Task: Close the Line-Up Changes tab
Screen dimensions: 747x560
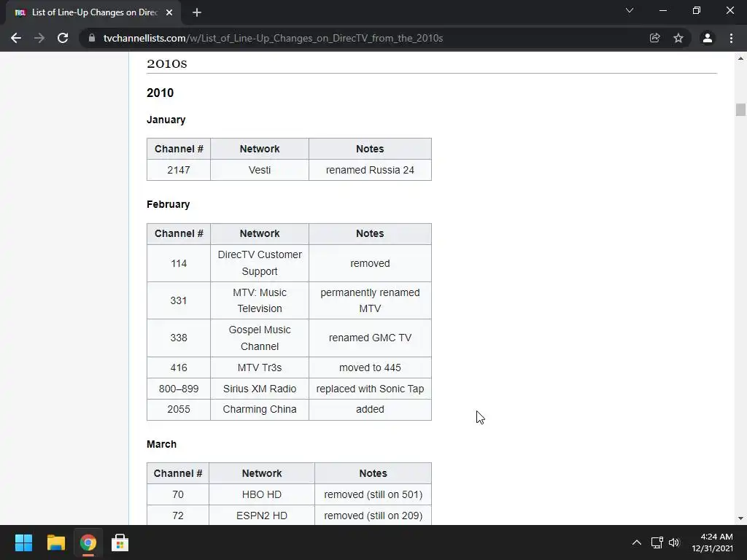Action: tap(169, 13)
